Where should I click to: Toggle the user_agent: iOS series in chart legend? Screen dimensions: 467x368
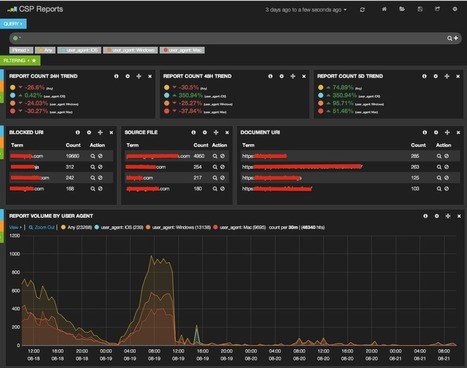[119, 227]
